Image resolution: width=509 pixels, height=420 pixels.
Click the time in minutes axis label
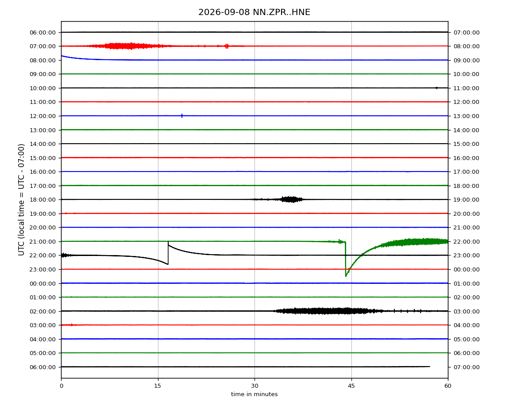pyautogui.click(x=254, y=394)
